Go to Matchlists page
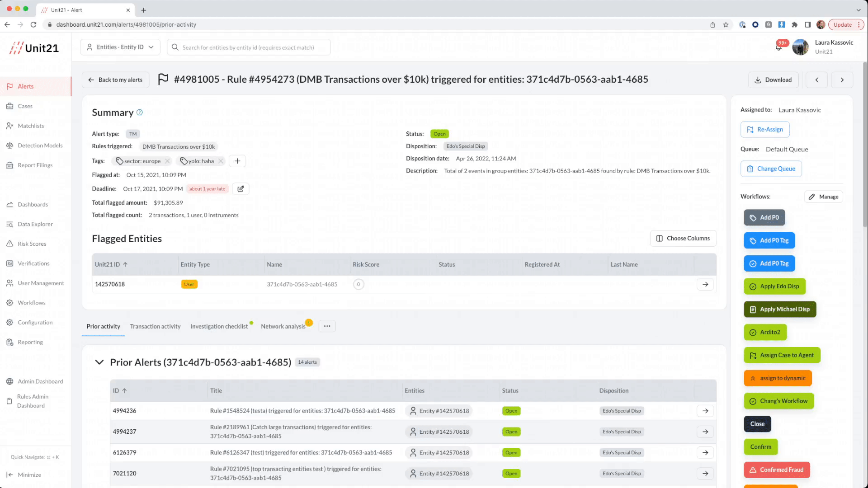 point(36,126)
